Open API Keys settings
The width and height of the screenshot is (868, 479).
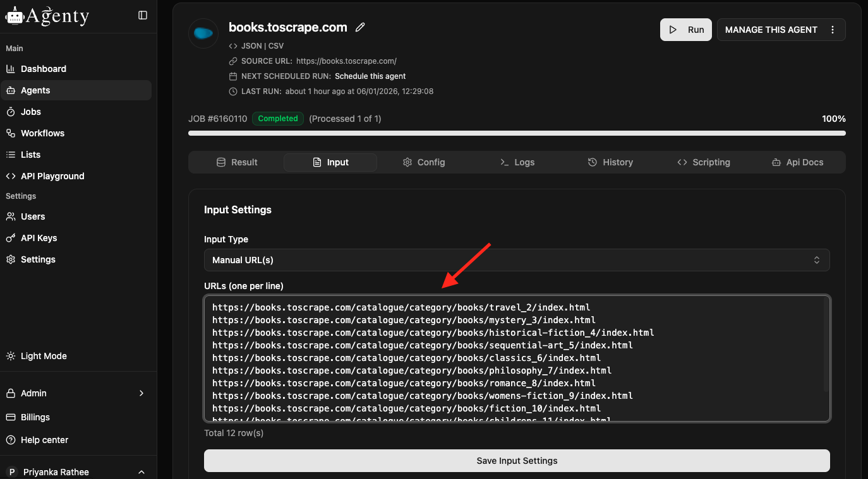39,238
